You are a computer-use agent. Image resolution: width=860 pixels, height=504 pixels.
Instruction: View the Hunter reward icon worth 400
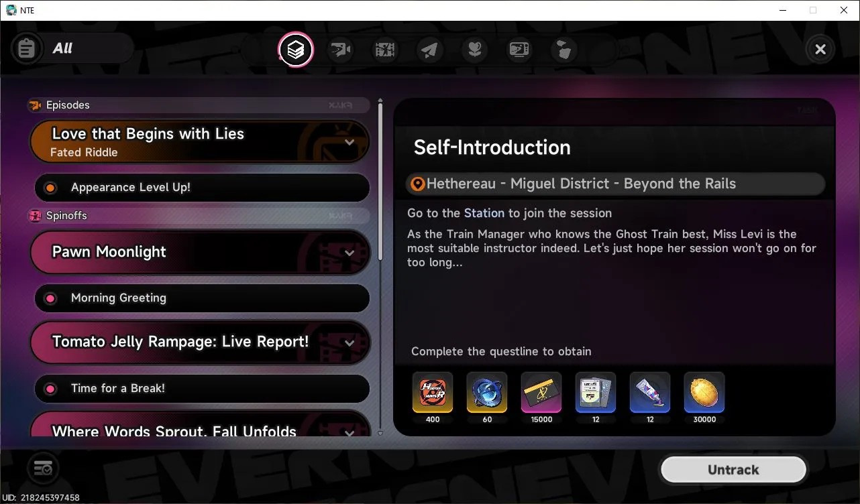point(433,393)
